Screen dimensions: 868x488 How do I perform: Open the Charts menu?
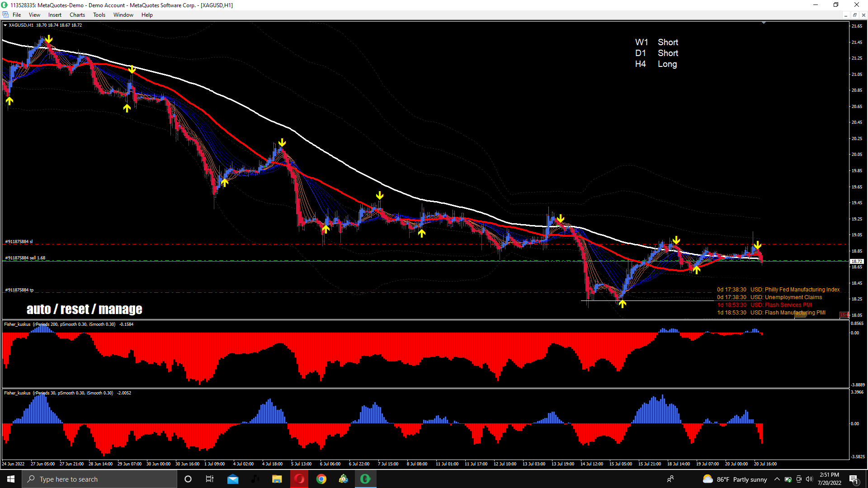pyautogui.click(x=77, y=15)
